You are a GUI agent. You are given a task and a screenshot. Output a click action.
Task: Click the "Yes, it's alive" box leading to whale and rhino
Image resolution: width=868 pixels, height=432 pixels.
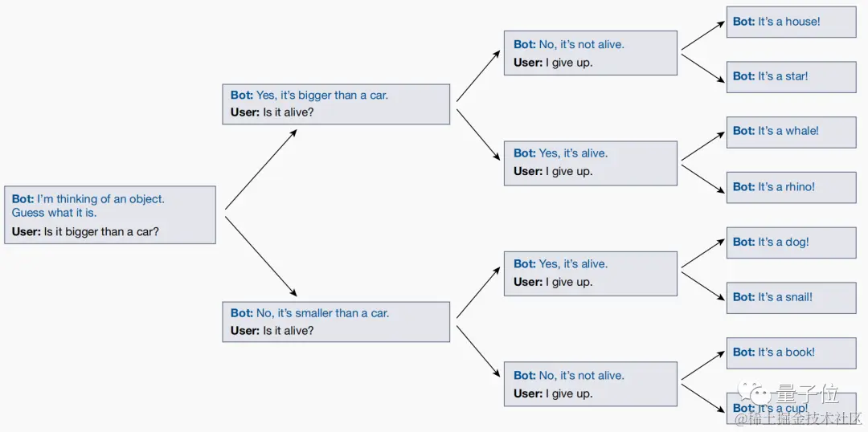[x=591, y=162]
